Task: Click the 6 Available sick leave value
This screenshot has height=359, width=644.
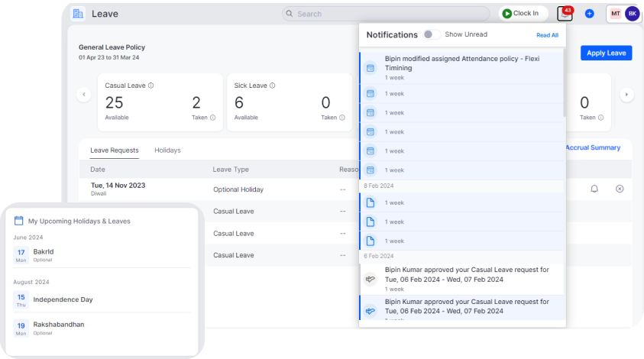Action: click(x=239, y=102)
